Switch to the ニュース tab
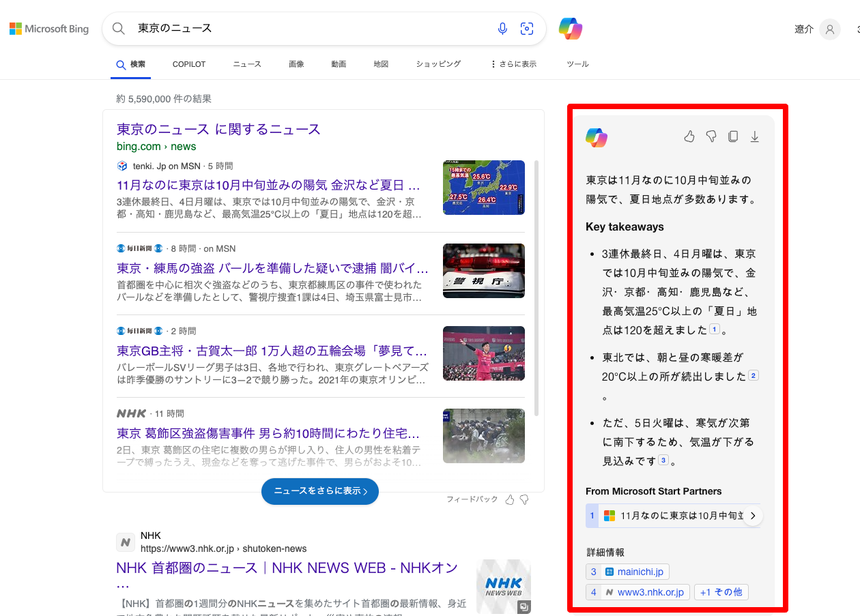The width and height of the screenshot is (860, 616). point(247,64)
